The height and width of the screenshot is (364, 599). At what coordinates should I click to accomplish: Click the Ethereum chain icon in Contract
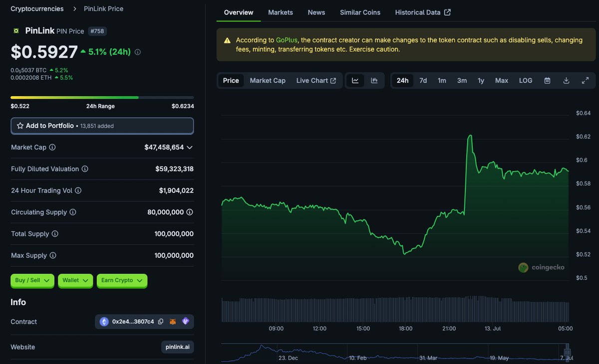tap(104, 322)
